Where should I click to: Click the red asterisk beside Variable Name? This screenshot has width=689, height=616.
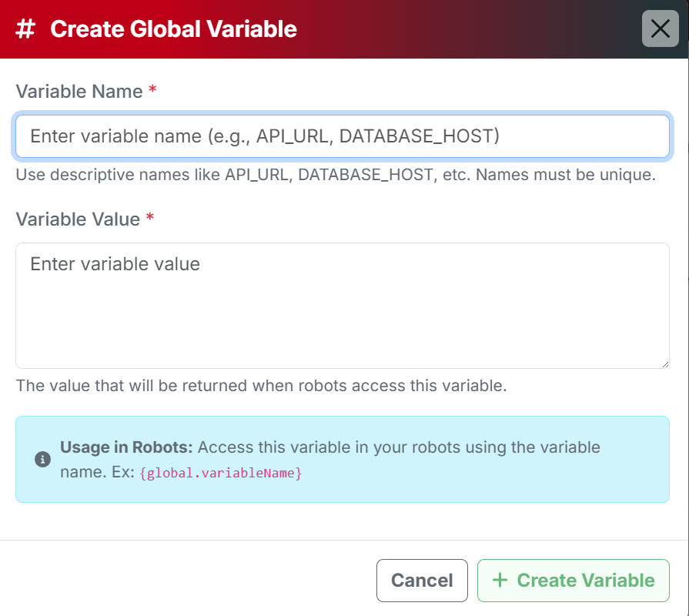[152, 91]
